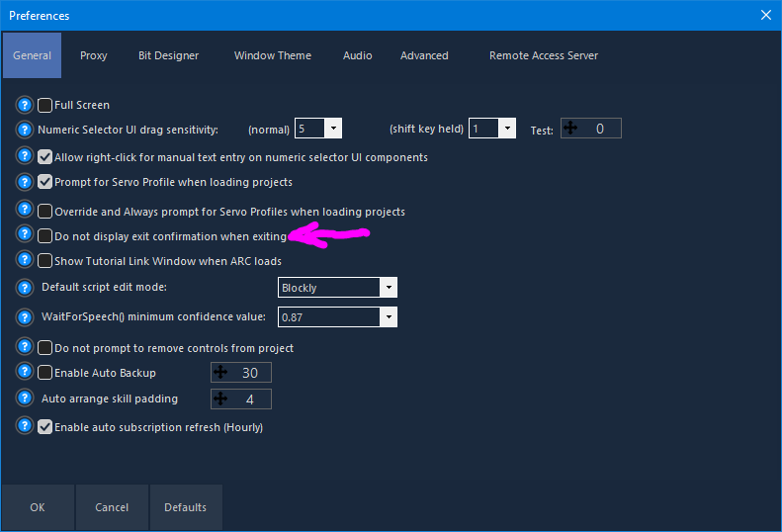Click the Test numeric selector field
This screenshot has height=532, width=782.
point(590,129)
